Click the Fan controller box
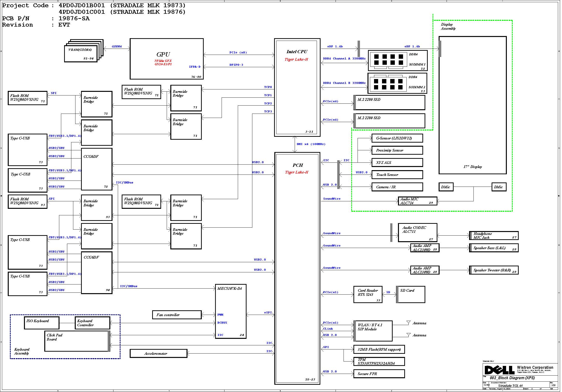The width and height of the screenshot is (562, 392). click(x=177, y=315)
